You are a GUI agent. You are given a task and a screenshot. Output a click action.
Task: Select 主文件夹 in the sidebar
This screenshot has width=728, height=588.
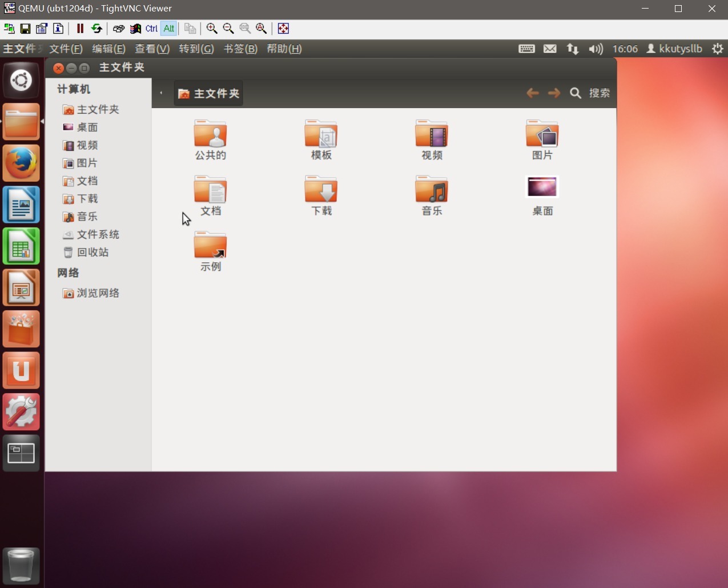point(98,109)
